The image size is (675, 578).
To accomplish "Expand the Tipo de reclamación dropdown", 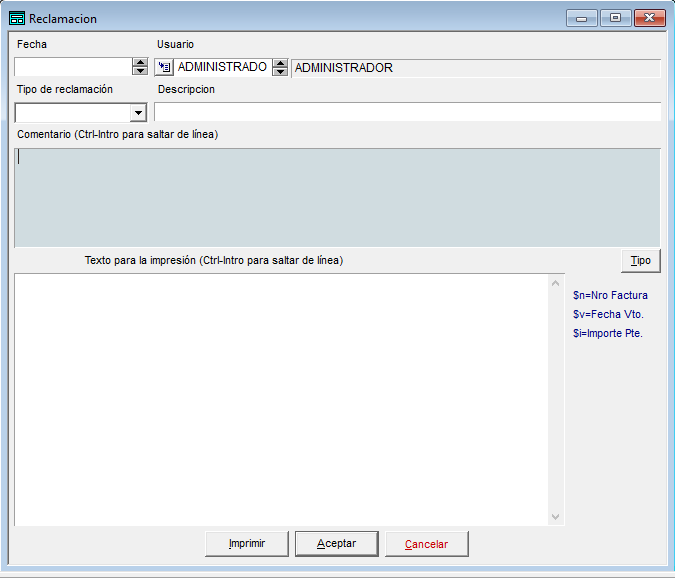I will click(x=138, y=113).
